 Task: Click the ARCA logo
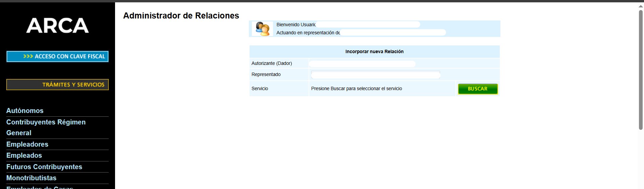(57, 26)
